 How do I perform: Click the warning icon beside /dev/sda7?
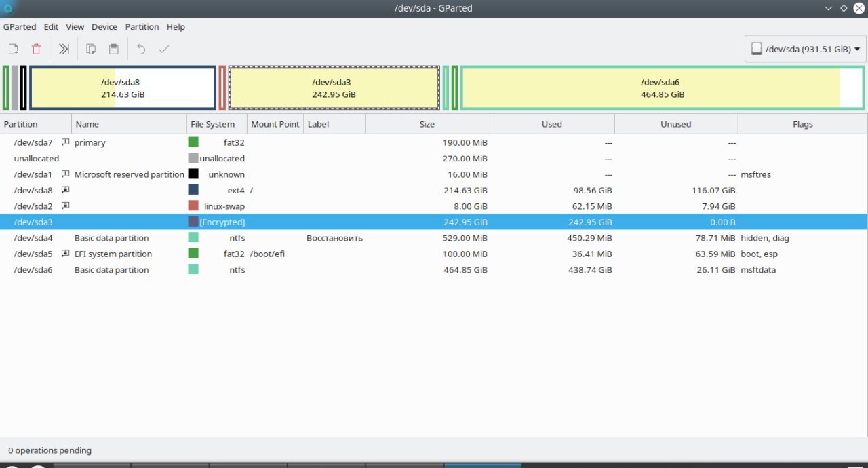[x=66, y=142]
